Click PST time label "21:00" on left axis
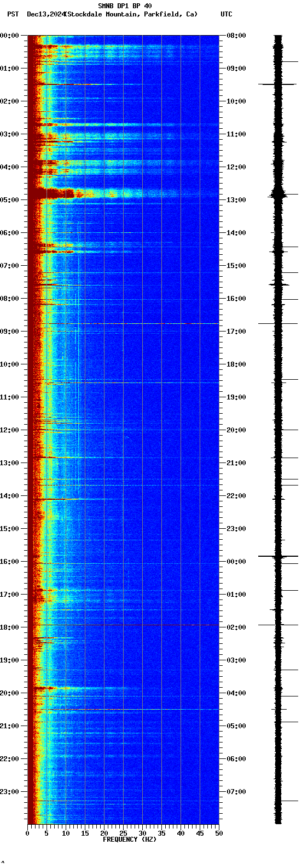The image size is (302, 868). click(x=9, y=726)
